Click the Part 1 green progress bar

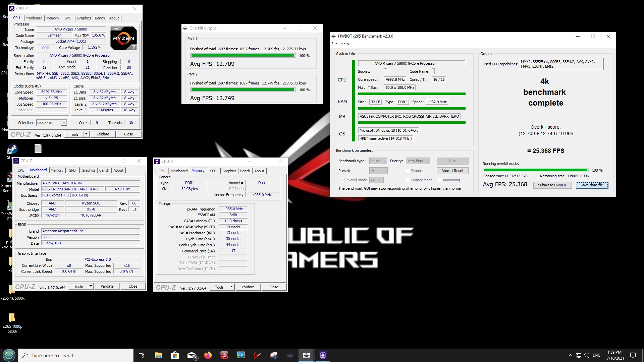[x=243, y=56]
